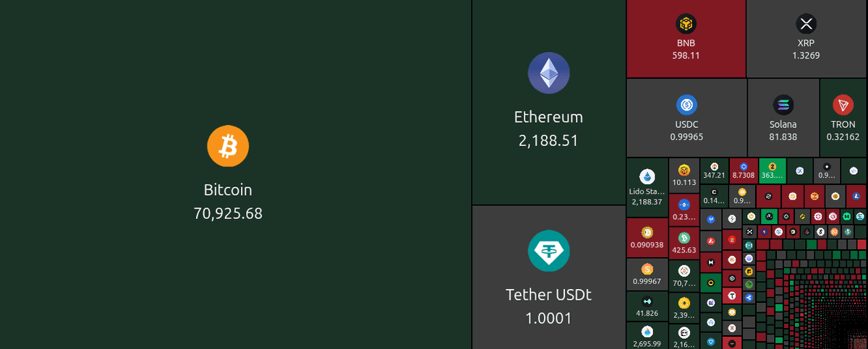Click the red TRON icon
868x349 pixels.
(x=843, y=105)
